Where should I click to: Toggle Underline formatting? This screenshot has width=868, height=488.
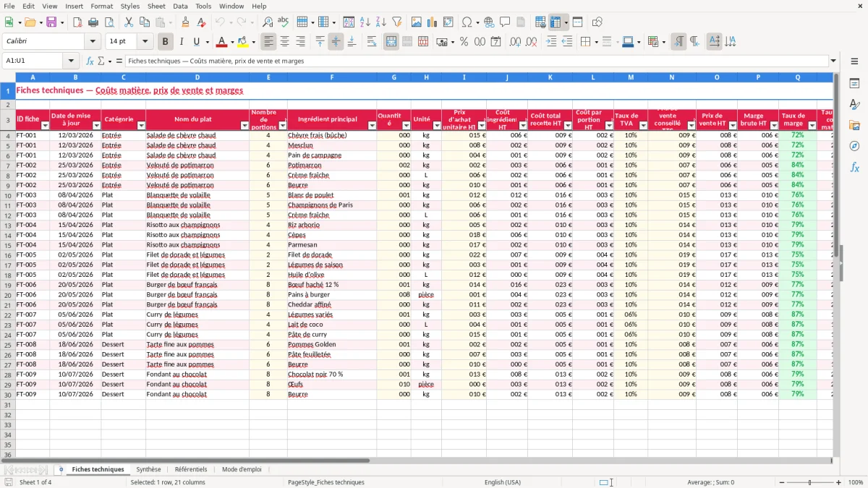[x=197, y=42]
